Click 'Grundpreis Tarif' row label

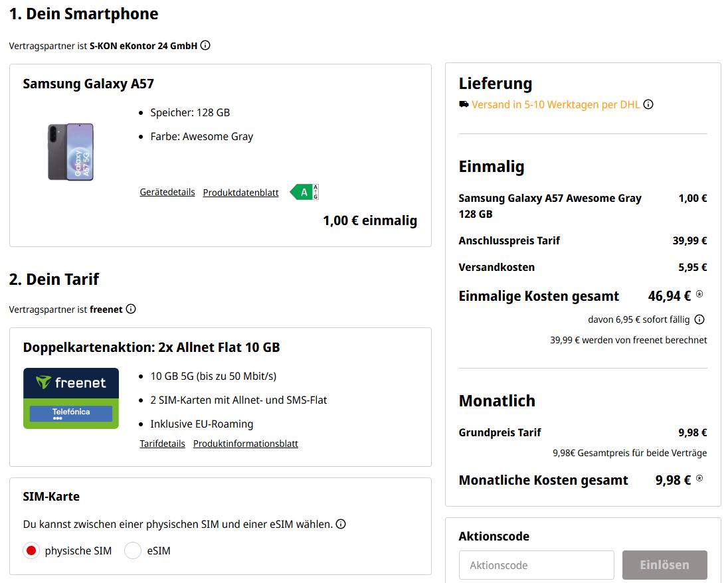pos(500,433)
